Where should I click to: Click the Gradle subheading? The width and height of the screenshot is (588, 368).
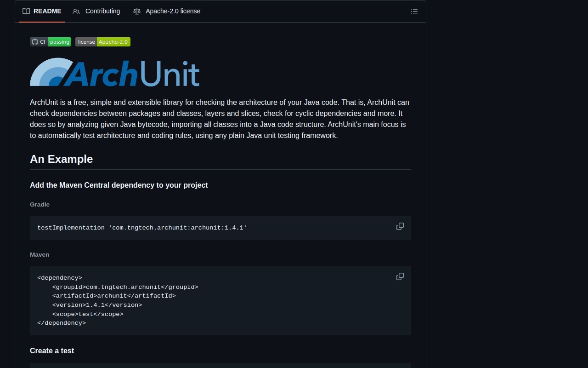[40, 204]
